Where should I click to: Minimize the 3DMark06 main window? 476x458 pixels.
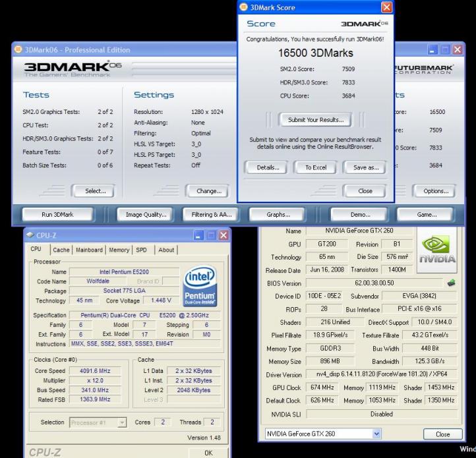click(x=432, y=50)
